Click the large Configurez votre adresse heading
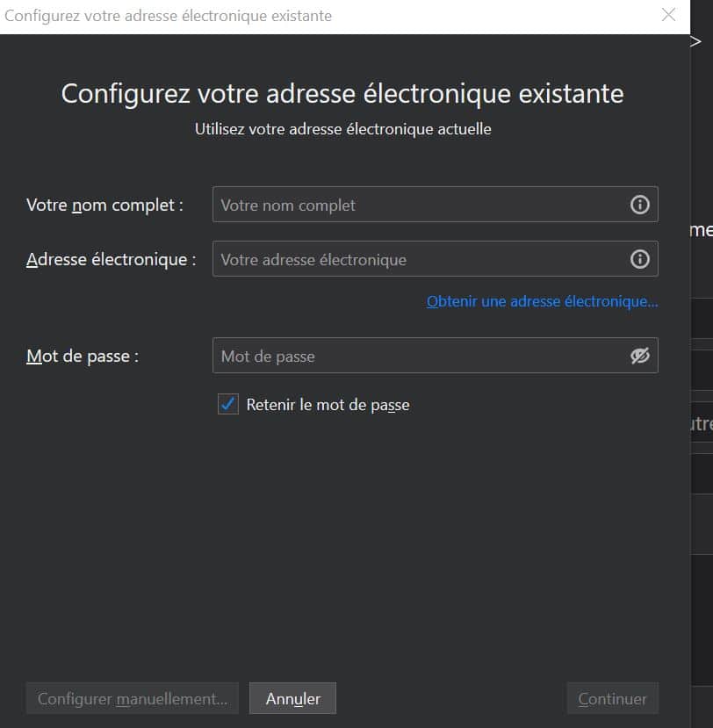Screen dimensions: 713x728 [342, 93]
